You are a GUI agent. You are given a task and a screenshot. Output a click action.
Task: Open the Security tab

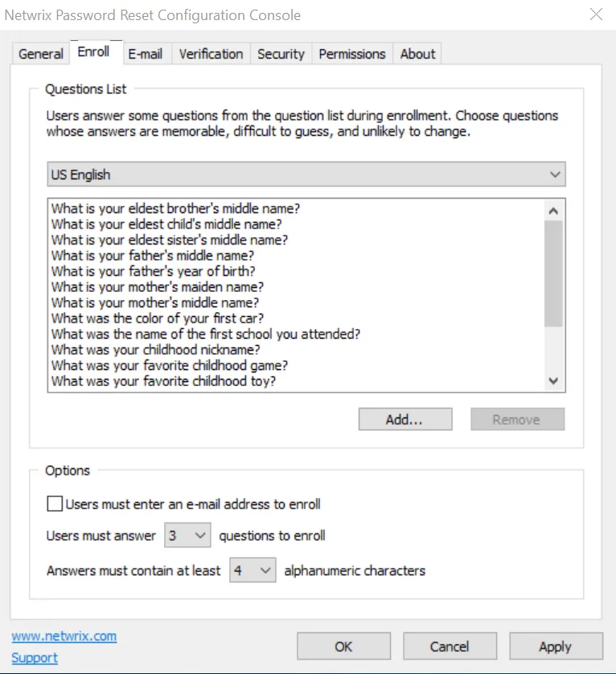point(281,54)
